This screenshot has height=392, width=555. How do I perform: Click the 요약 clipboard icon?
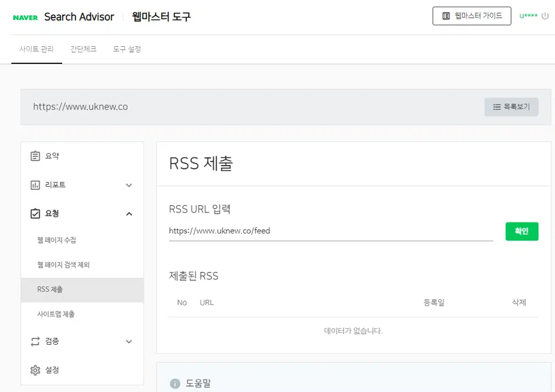pos(35,156)
